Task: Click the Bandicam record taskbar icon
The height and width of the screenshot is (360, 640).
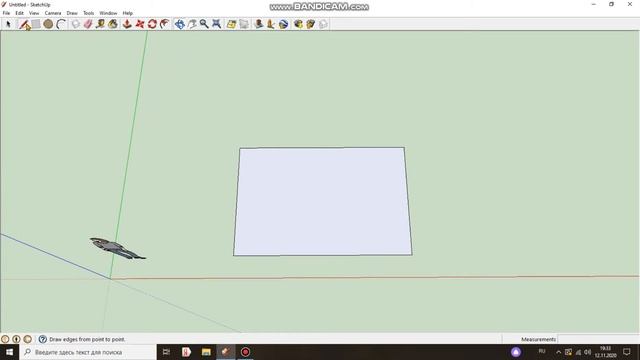Action: click(x=245, y=352)
